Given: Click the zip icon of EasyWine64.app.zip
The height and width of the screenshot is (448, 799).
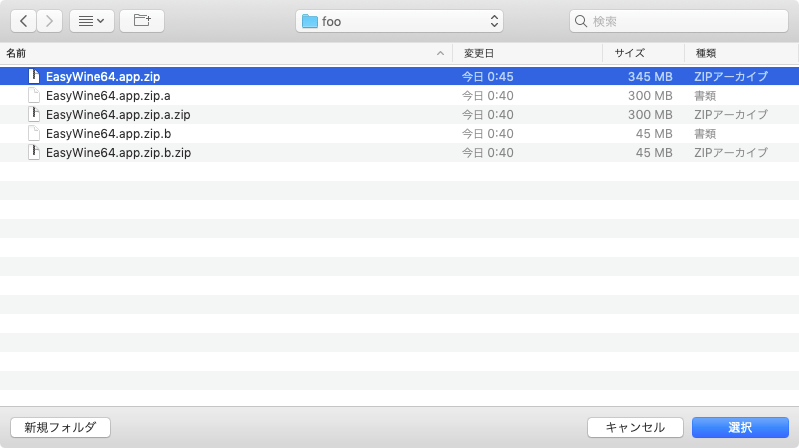Looking at the screenshot, I should [x=34, y=76].
